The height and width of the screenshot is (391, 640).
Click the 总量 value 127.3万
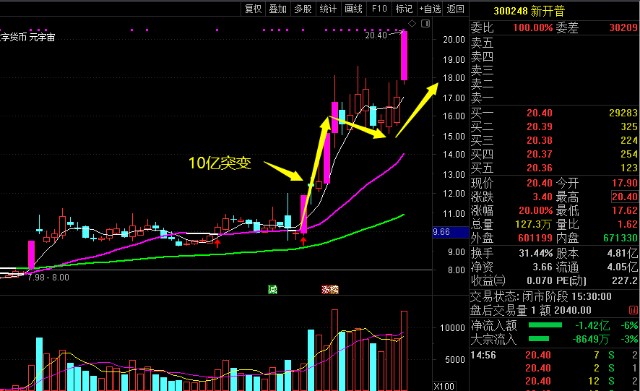(534, 224)
